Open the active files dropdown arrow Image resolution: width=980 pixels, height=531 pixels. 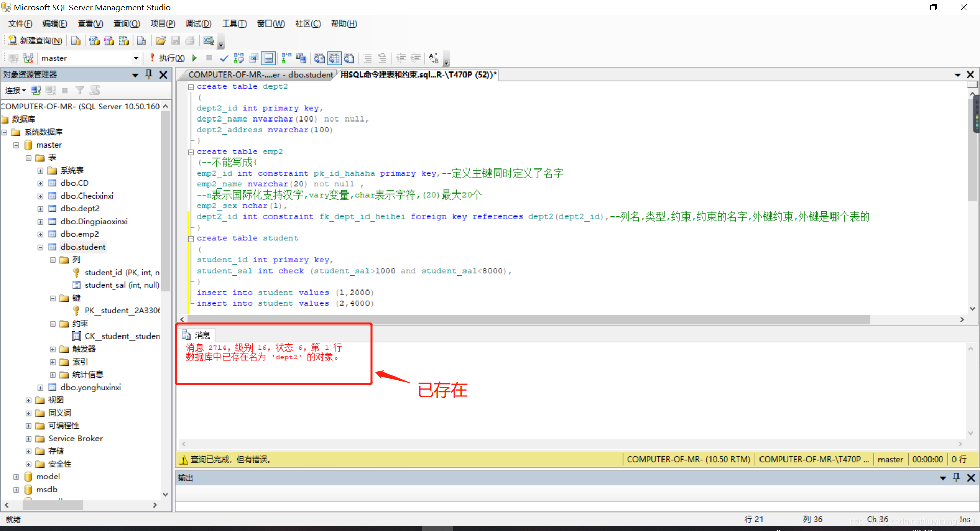(958, 75)
